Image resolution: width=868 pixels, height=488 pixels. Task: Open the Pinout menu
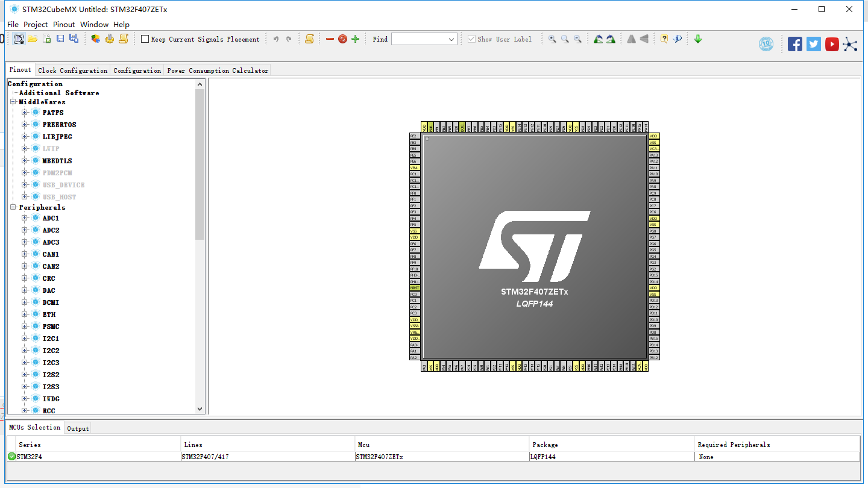point(63,25)
